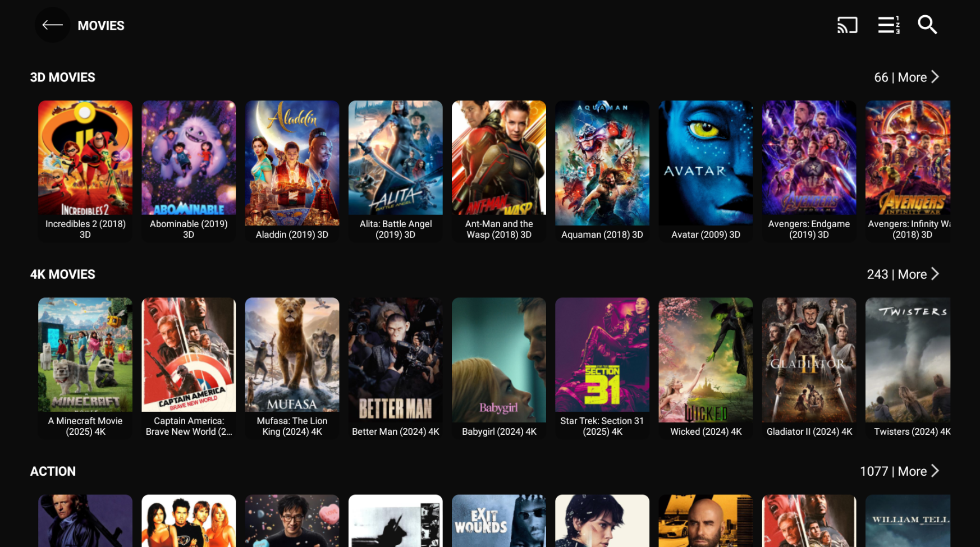Image resolution: width=980 pixels, height=547 pixels.
Task: Select the Aladdin (2019) 3D movie
Action: click(x=292, y=171)
